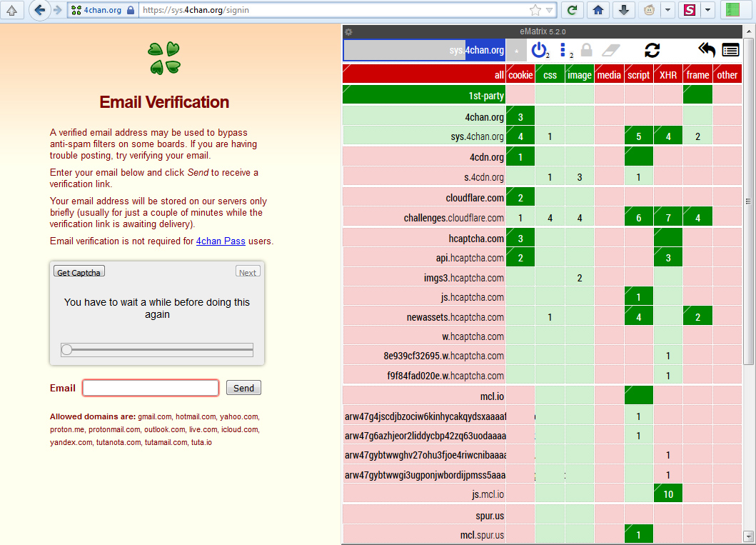The height and width of the screenshot is (545, 756).
Task: Open dropdown next to monkey face icon
Action: pos(667,10)
